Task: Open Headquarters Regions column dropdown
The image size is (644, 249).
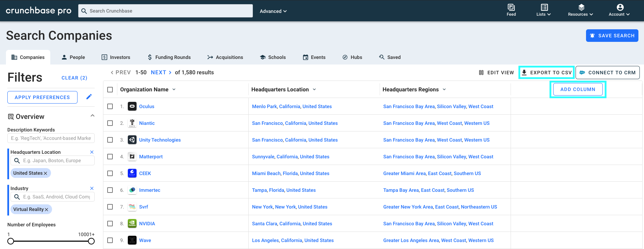Action: (x=444, y=90)
